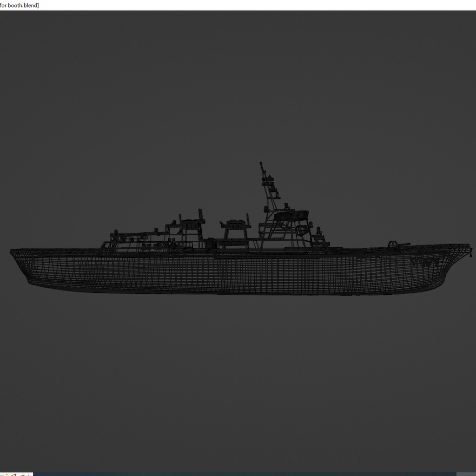Click the empty viewport background to deselect
The height and width of the screenshot is (476, 476).
(x=232, y=93)
